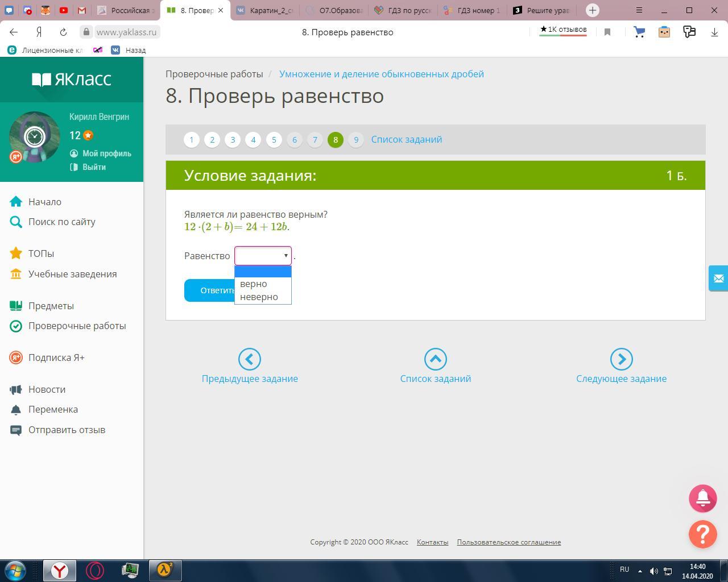Open notifications bell button
Screen dimensions: 728x582
coord(703,498)
